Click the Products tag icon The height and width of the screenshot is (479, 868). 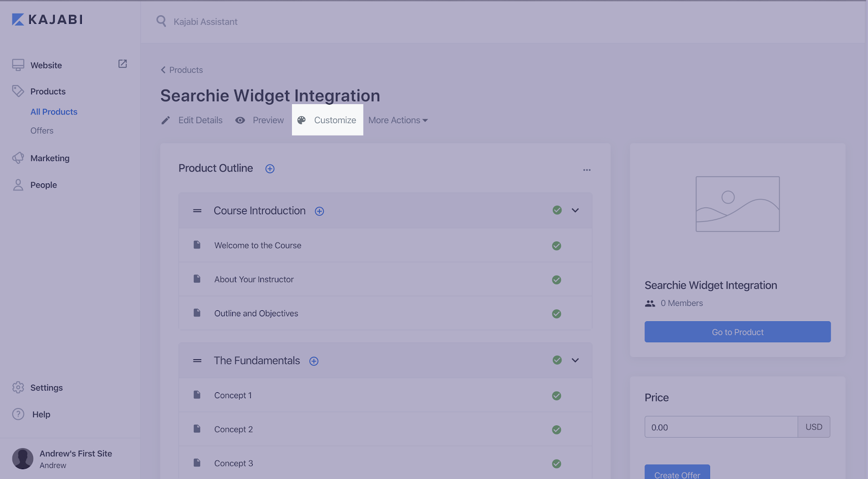click(x=18, y=91)
